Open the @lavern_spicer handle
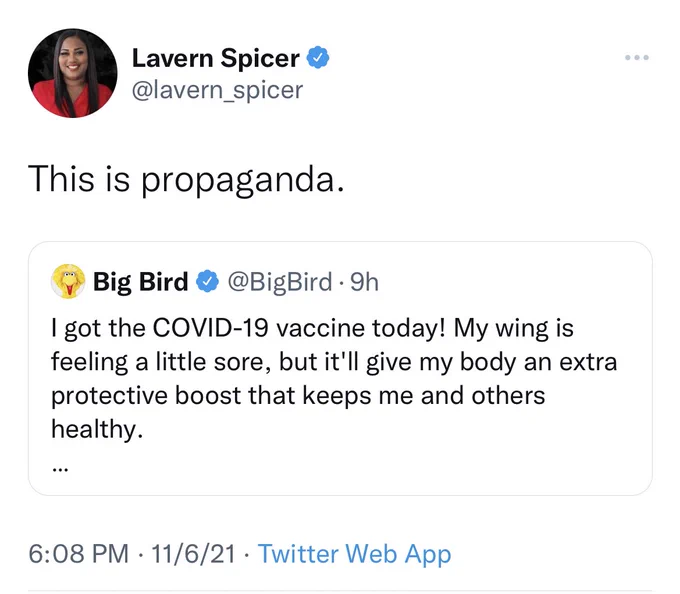680x594 pixels. [x=217, y=90]
